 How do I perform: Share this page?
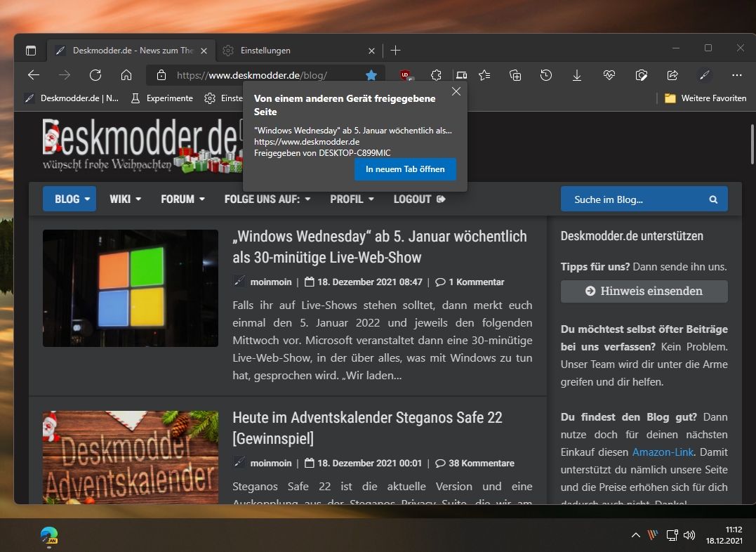point(672,74)
